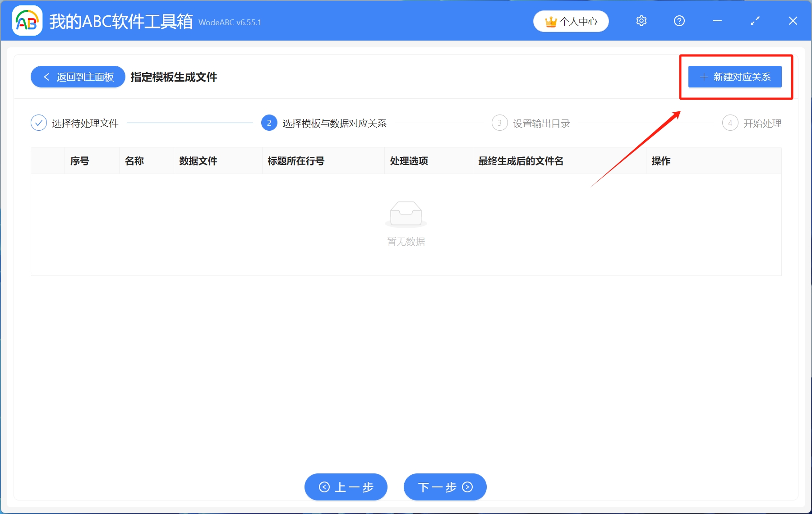Click the fullscreen expand icon
The image size is (812, 514).
point(755,21)
